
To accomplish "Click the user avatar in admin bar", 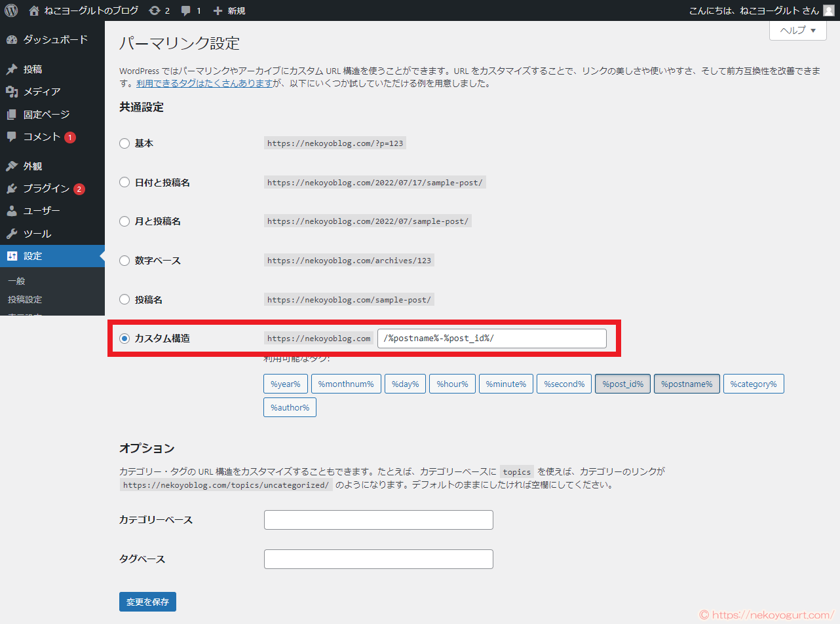I will [830, 10].
